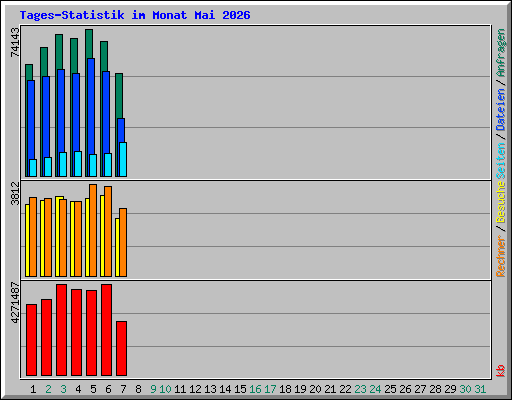Click the 'Seiten' legend label
This screenshot has height=400, width=512.
[501, 161]
